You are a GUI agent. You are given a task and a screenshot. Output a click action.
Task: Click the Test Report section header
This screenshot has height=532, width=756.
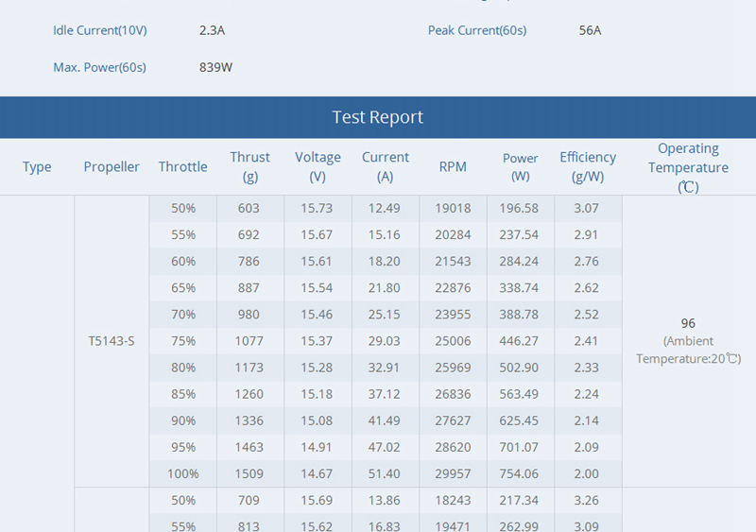pyautogui.click(x=378, y=117)
